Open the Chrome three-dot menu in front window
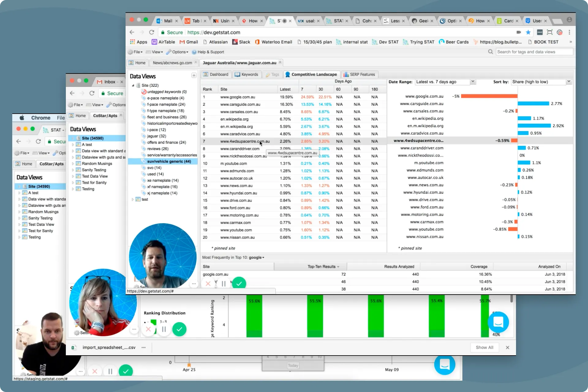 coord(569,32)
